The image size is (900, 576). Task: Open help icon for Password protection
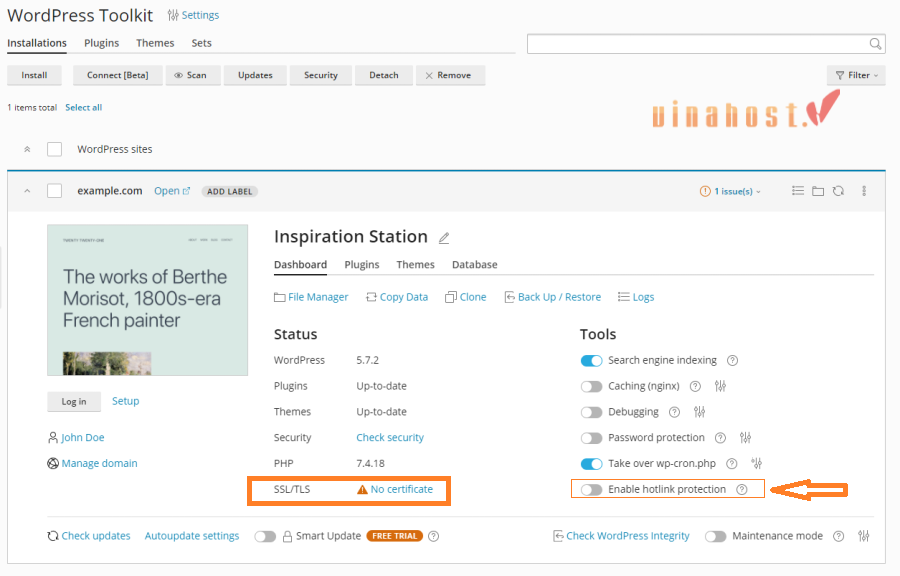tap(720, 438)
